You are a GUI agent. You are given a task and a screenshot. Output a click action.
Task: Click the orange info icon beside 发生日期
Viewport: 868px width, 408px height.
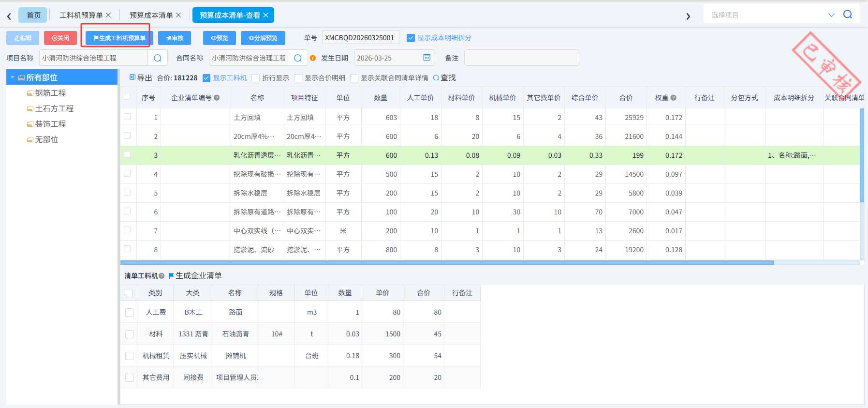pos(313,58)
